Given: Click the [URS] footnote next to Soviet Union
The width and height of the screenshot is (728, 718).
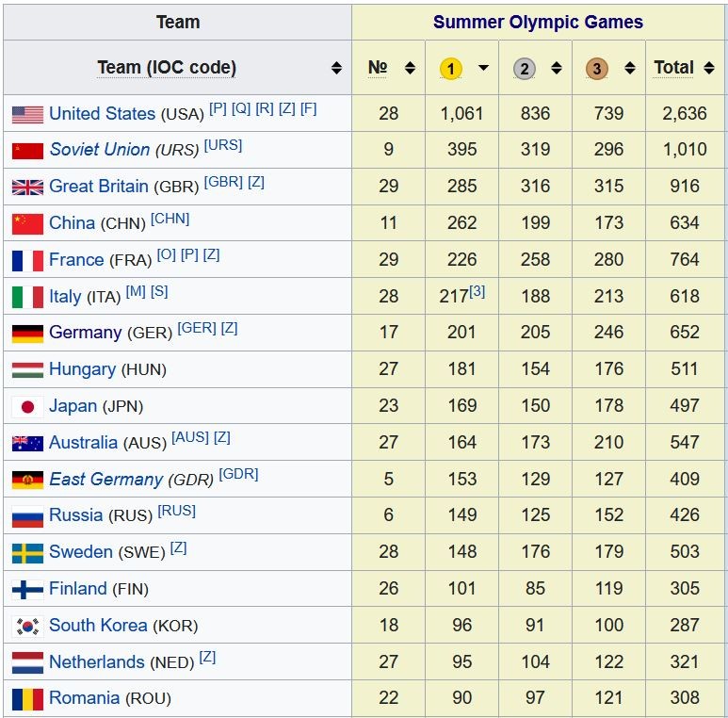Looking at the screenshot, I should 223,145.
